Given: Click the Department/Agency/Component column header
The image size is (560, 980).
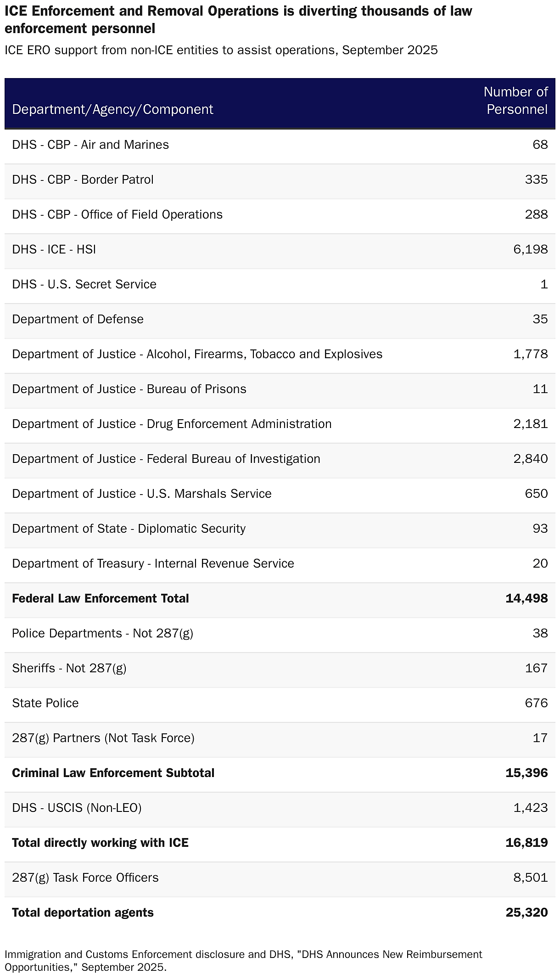Looking at the screenshot, I should tap(112, 109).
